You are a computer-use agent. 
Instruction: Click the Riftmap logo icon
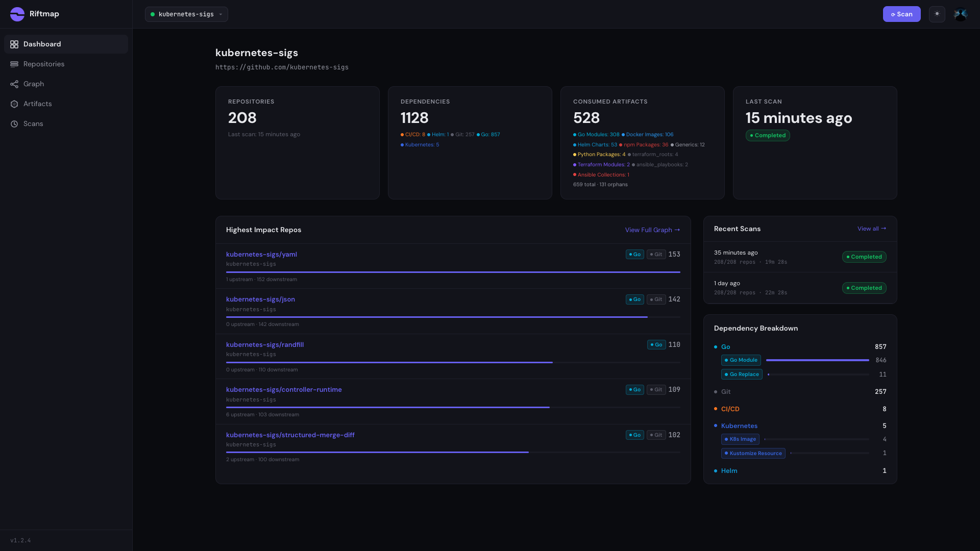point(17,14)
